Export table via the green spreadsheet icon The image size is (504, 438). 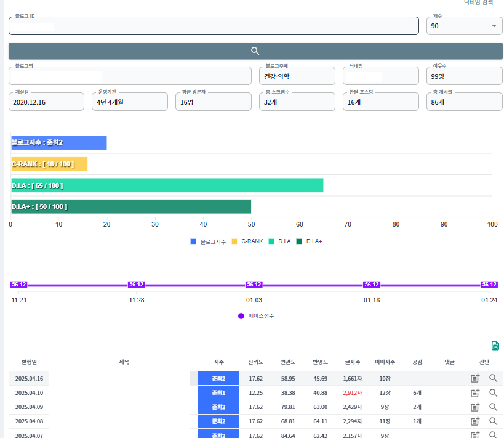[x=495, y=346]
